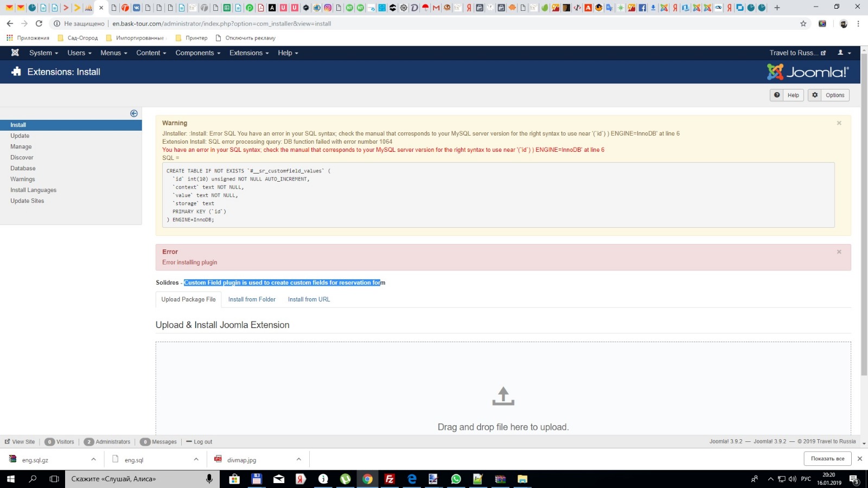Click the upload arrow icon in drop area
This screenshot has width=868, height=488.
coord(503,396)
